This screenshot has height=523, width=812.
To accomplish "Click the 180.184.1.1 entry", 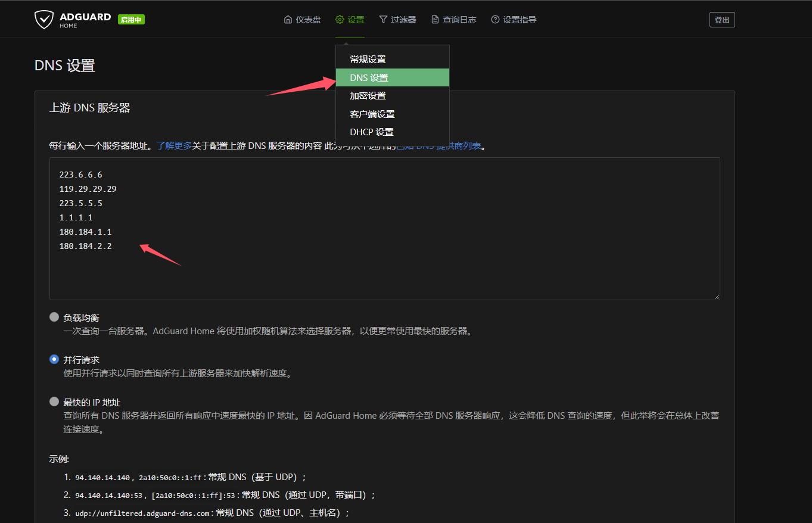I will tap(85, 232).
